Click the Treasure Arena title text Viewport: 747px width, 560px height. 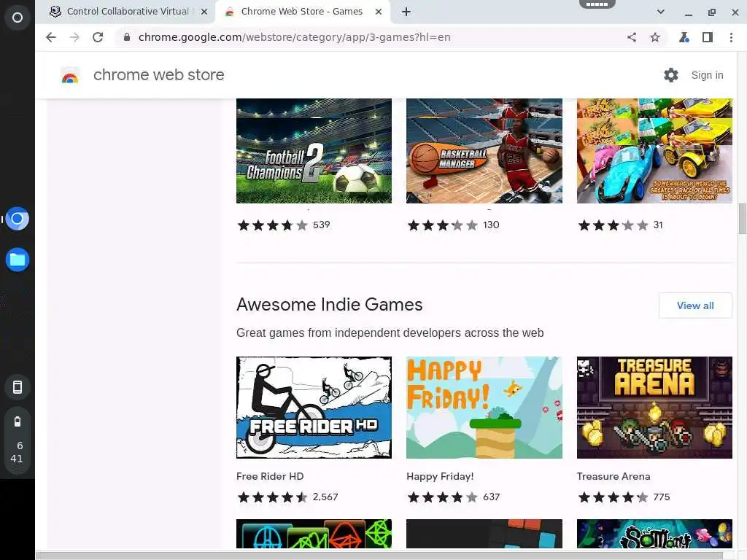(613, 476)
